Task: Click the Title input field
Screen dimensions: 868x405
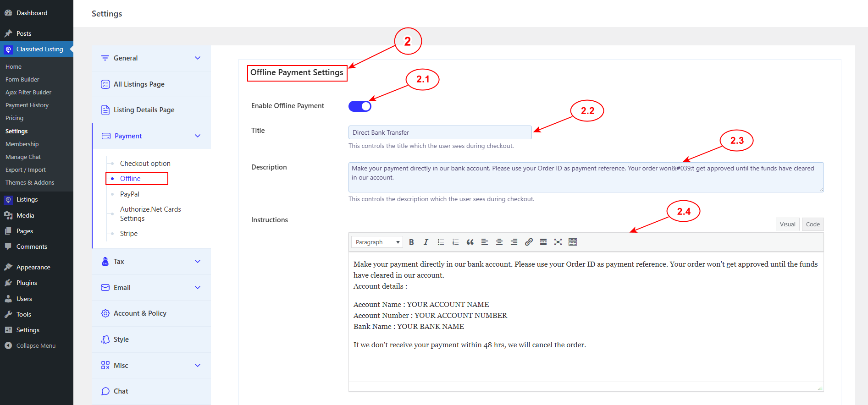Action: [440, 132]
